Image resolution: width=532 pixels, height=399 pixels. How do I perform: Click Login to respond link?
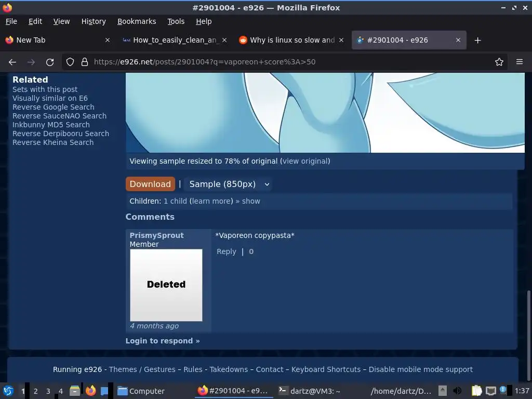click(163, 341)
